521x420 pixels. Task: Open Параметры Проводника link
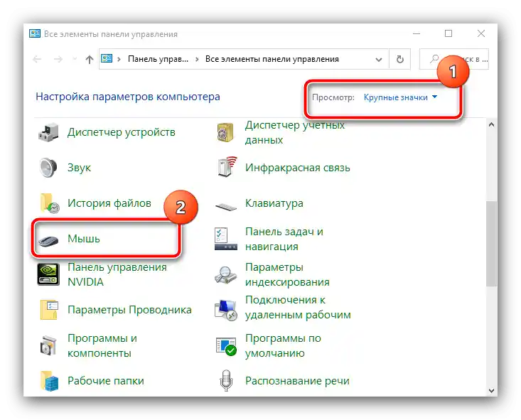click(129, 310)
